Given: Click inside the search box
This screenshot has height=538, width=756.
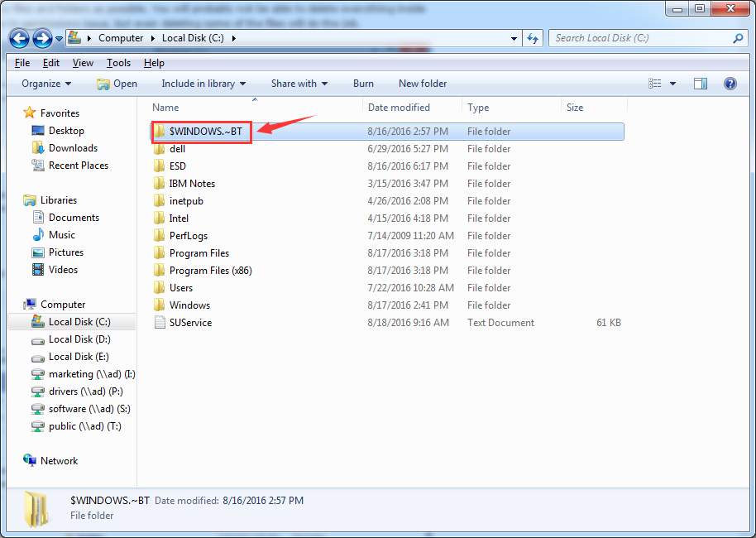Looking at the screenshot, I should coord(645,38).
